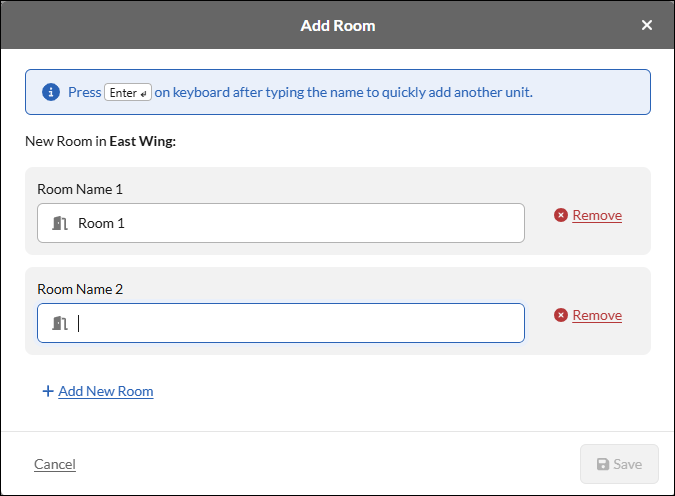Save the new rooms
This screenshot has height=496, width=675.
[619, 464]
